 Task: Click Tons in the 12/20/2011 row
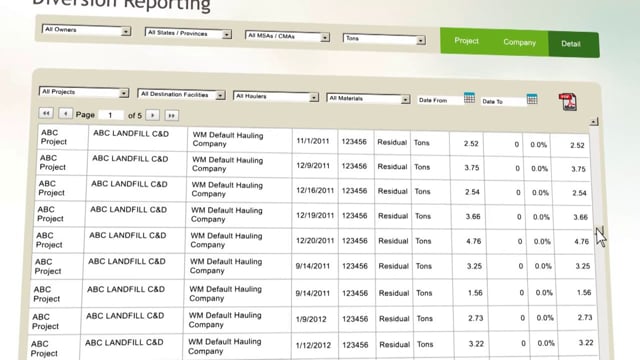(423, 241)
